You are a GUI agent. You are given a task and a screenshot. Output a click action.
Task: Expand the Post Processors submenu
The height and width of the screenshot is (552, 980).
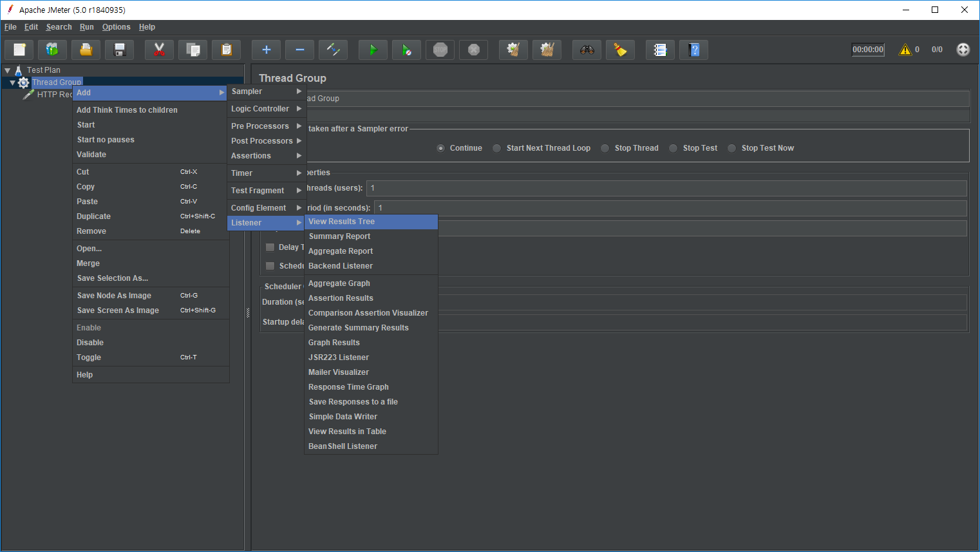[267, 141]
